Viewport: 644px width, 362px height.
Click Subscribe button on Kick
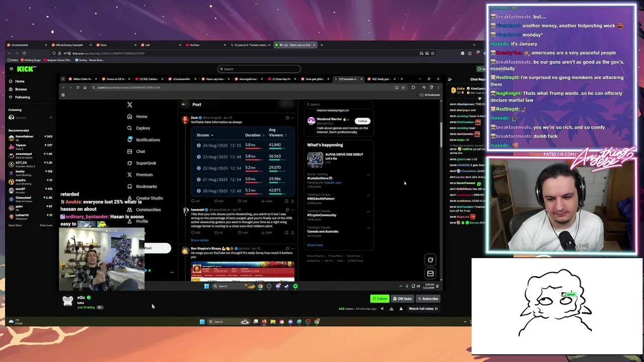(428, 299)
